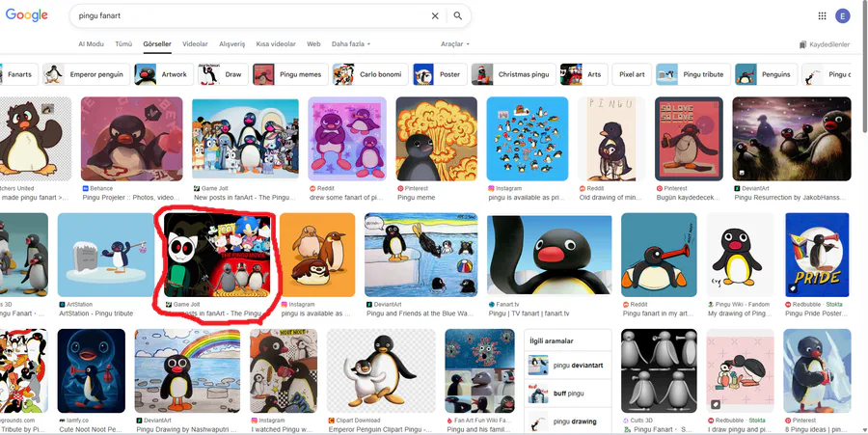The height and width of the screenshot is (435, 868).
Task: Open the Web tab
Action: point(313,43)
